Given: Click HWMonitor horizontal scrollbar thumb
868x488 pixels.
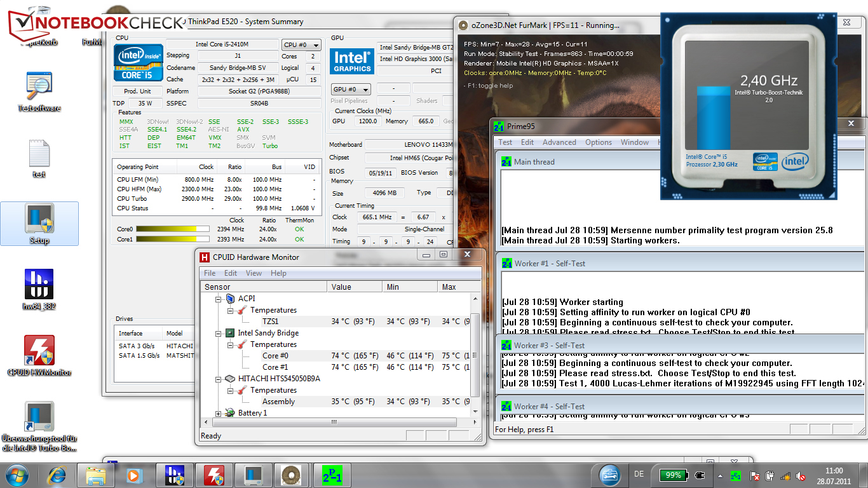Looking at the screenshot, I should (x=334, y=422).
